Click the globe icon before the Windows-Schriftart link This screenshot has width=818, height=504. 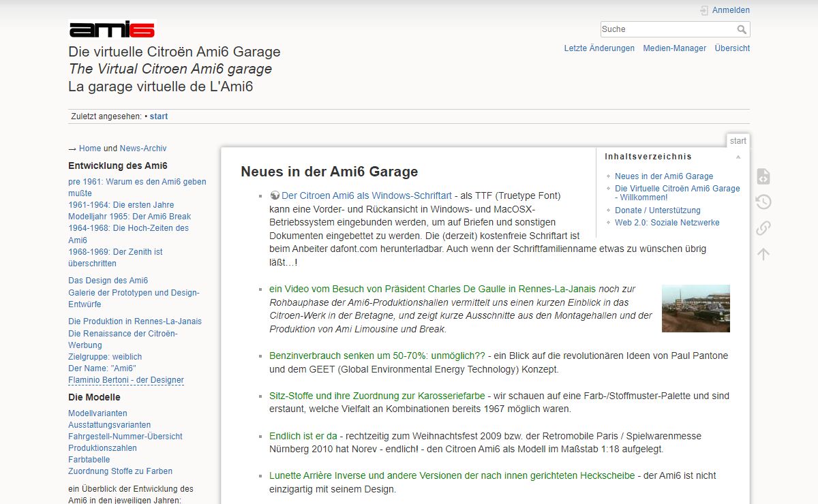coord(275,195)
